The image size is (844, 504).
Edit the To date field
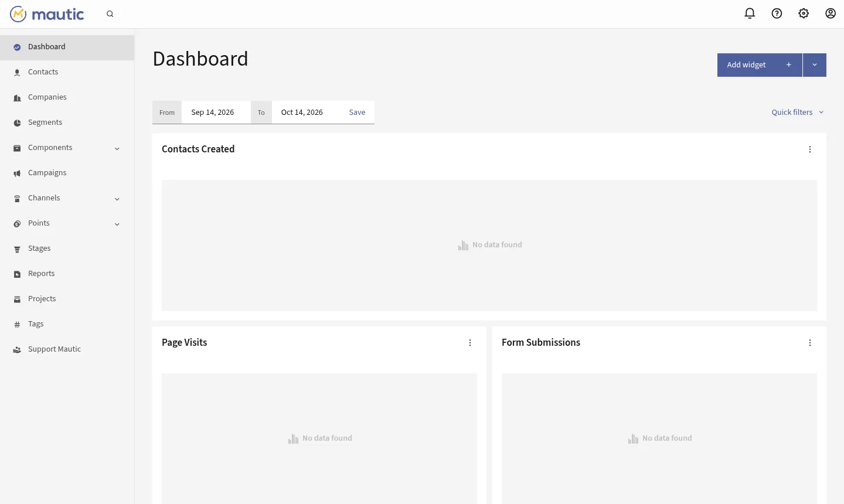(306, 113)
